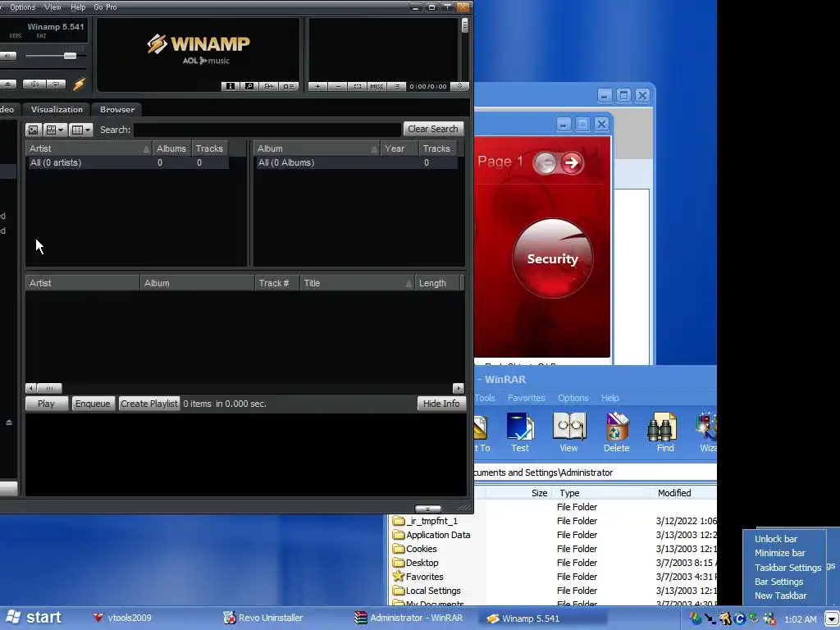
Task: Click the send-to arrow icon under Winamp logo
Action: click(269, 86)
